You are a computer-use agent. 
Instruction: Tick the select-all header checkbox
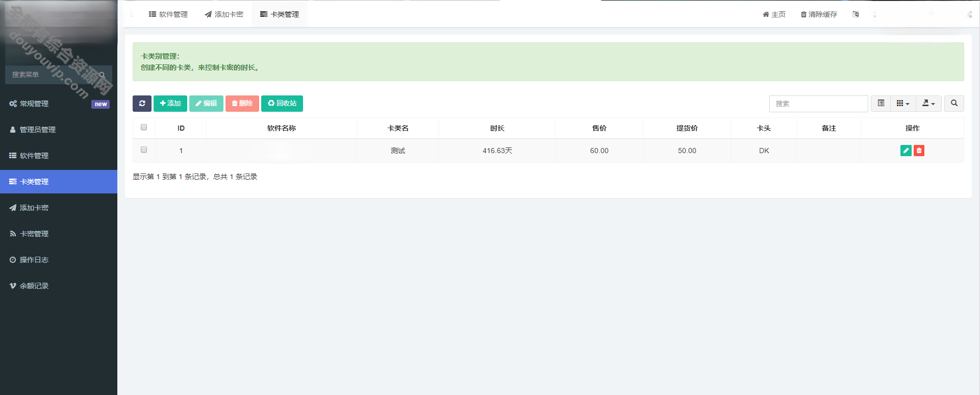144,127
